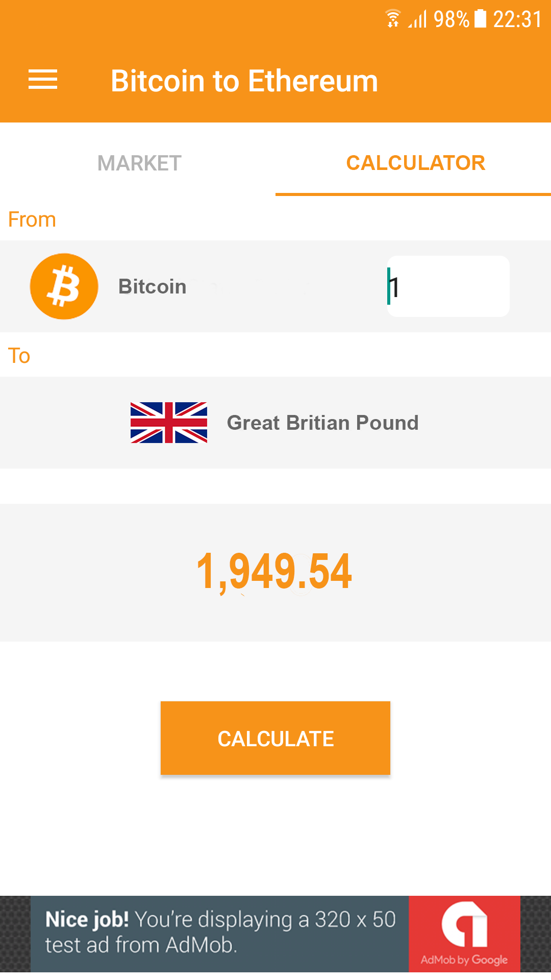Tap the 98% battery percentage text
The image size is (551, 980).
[x=451, y=19]
